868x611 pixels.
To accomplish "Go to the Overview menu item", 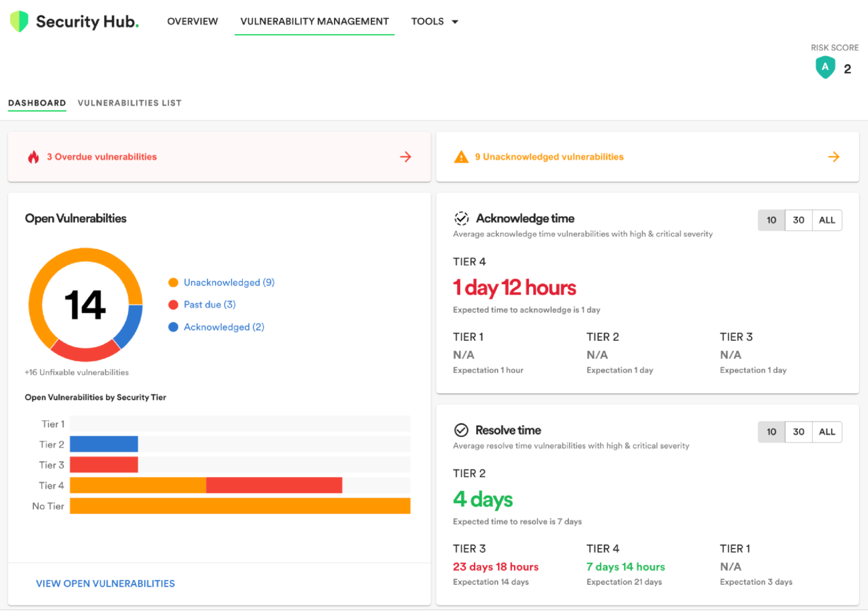I will tap(192, 21).
